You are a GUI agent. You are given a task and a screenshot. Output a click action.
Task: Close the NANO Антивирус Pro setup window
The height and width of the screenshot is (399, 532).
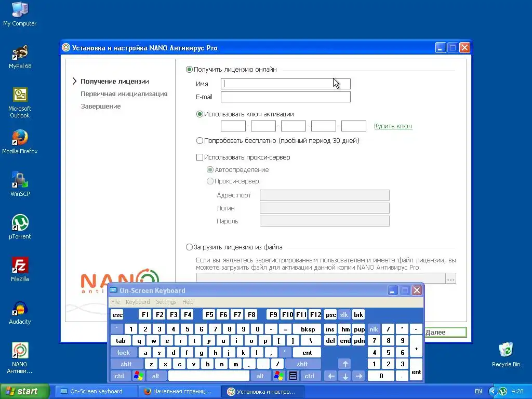click(x=464, y=48)
